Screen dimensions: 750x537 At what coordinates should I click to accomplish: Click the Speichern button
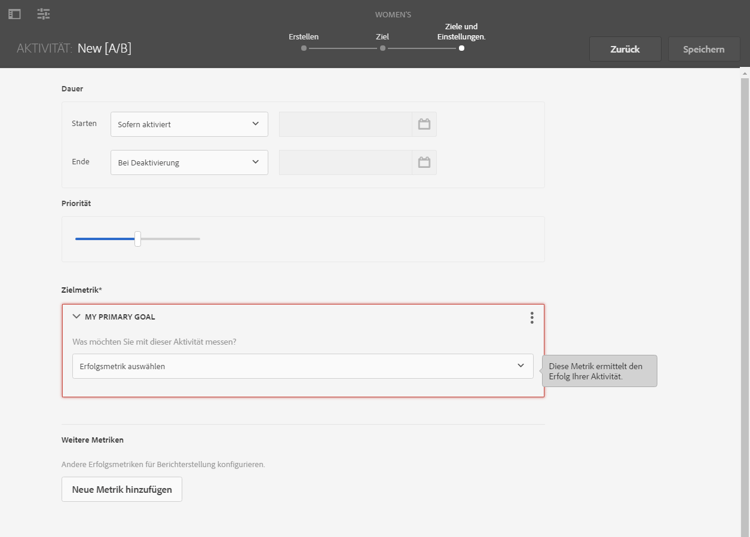[704, 49]
